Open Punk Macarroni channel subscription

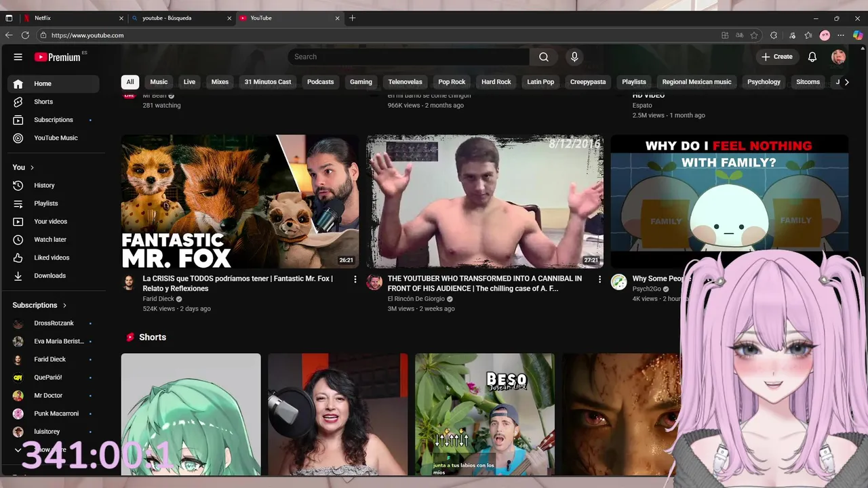[x=54, y=413]
